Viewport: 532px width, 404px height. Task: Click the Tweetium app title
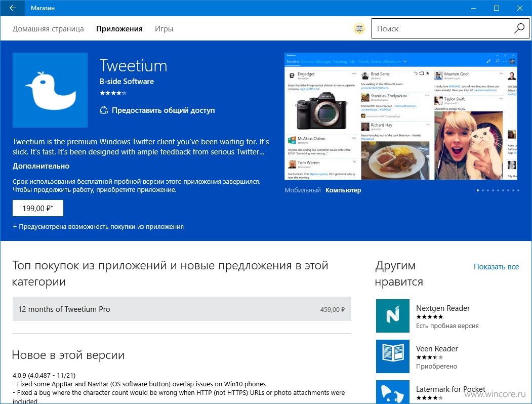[x=133, y=65]
